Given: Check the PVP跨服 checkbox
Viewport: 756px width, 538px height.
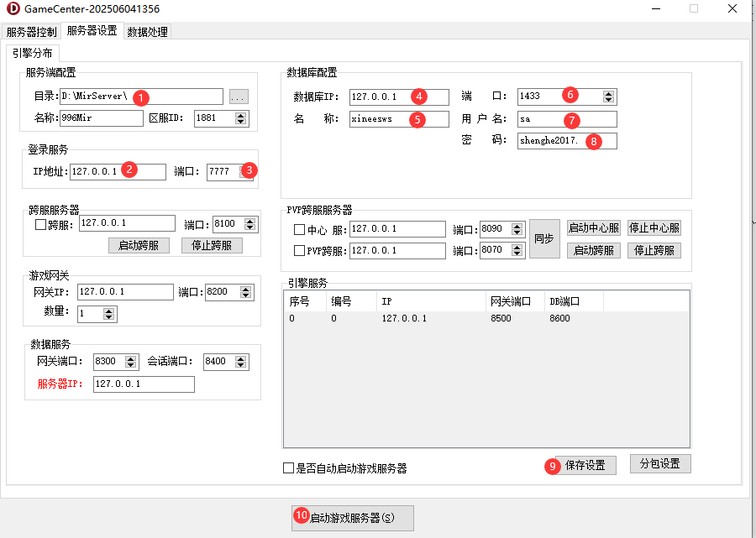Looking at the screenshot, I should pos(299,250).
